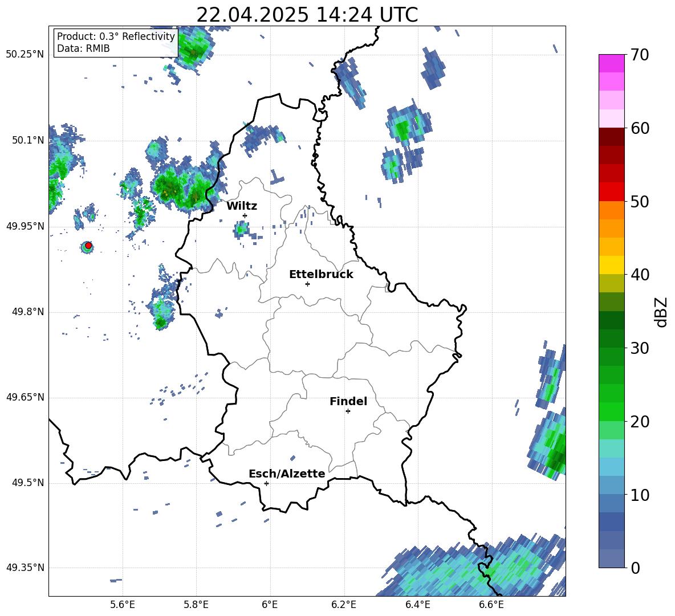Click the 6°E longitude label
This screenshot has height=616, width=675.
coord(270,605)
